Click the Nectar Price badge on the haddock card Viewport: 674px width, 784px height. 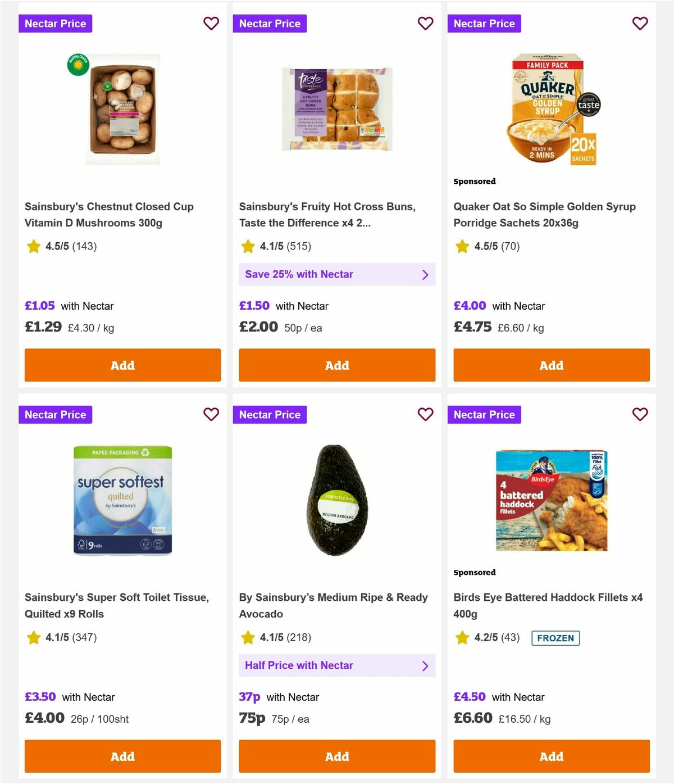click(x=484, y=414)
